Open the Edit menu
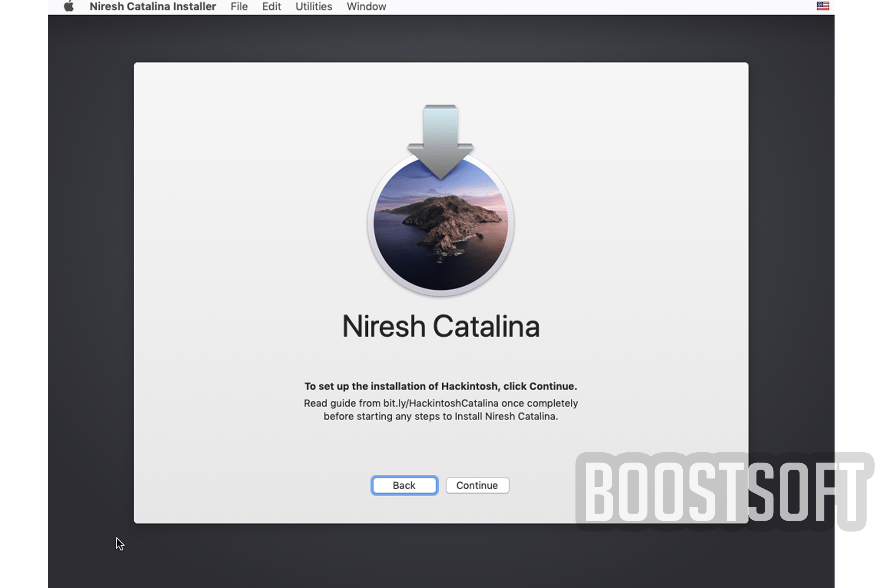 tap(271, 6)
